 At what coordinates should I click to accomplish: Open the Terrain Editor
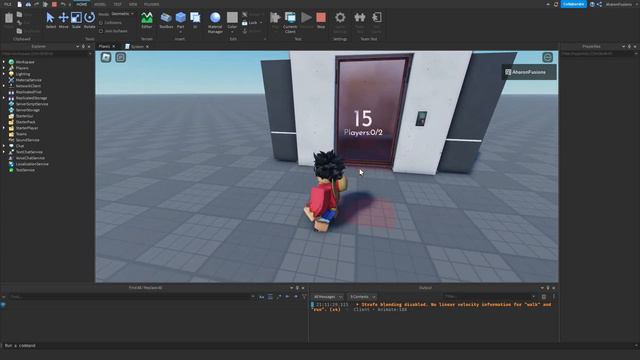147,20
